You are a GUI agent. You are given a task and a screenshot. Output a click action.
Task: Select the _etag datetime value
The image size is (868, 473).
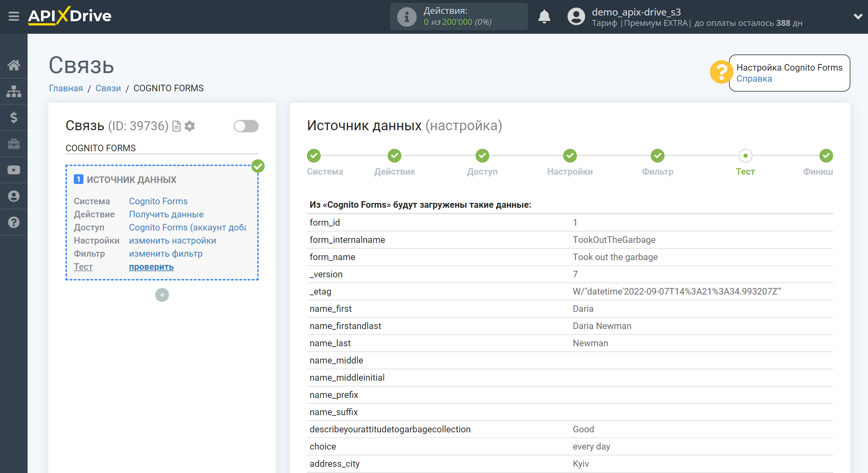(x=677, y=291)
